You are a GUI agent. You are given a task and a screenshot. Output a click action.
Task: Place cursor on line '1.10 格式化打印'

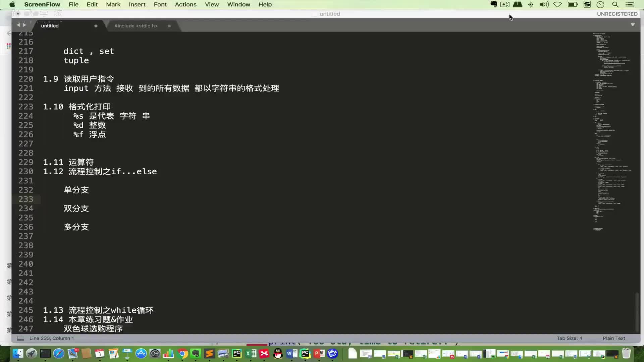tap(77, 107)
